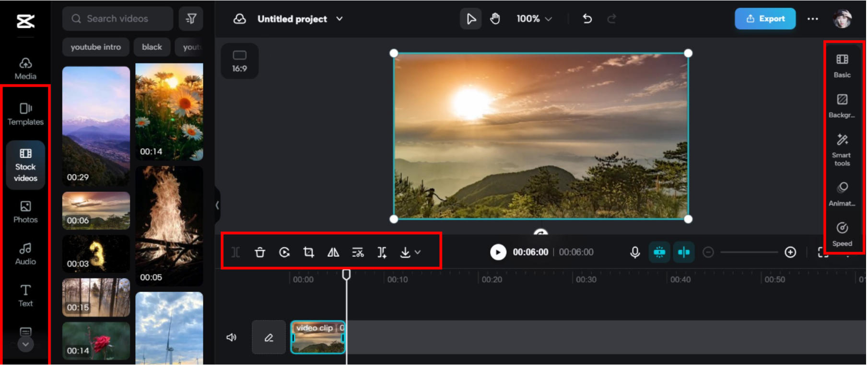Open the three-dot more menu
The height and width of the screenshot is (365, 868).
point(812,19)
